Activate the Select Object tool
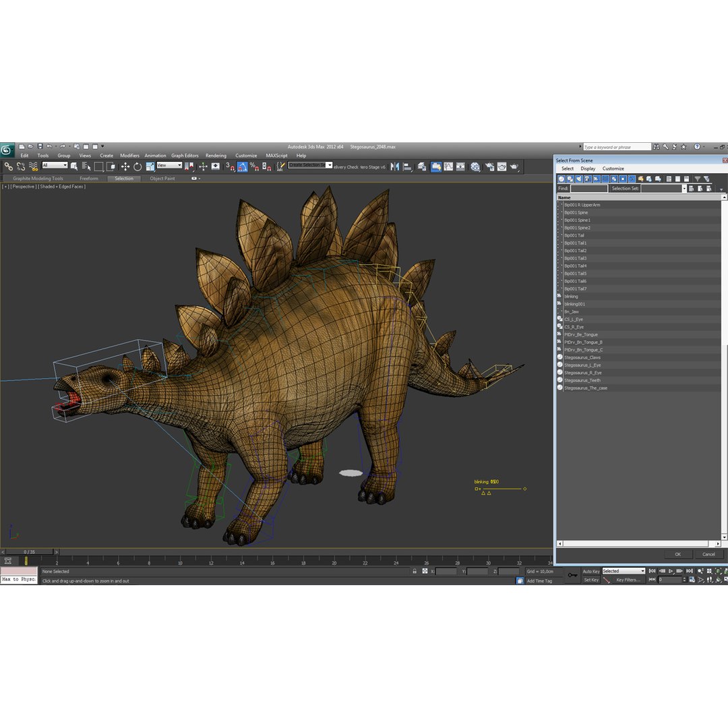Viewport: 728px width, 728px height. (x=74, y=166)
